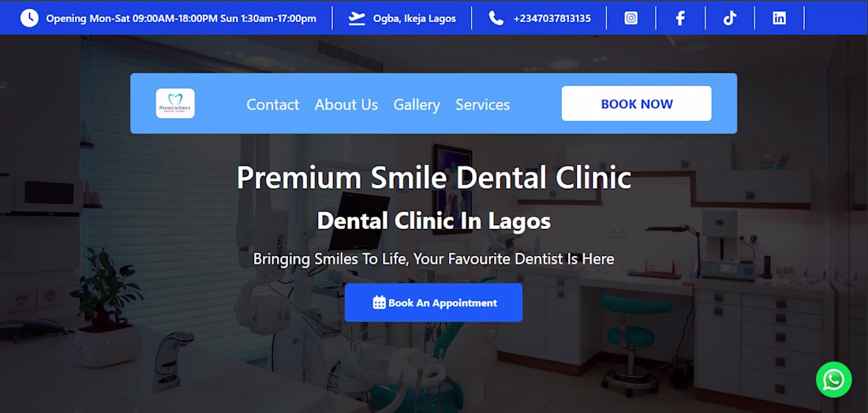This screenshot has width=868, height=413.
Task: Click the floating WhatsApp chat icon
Action: point(834,380)
